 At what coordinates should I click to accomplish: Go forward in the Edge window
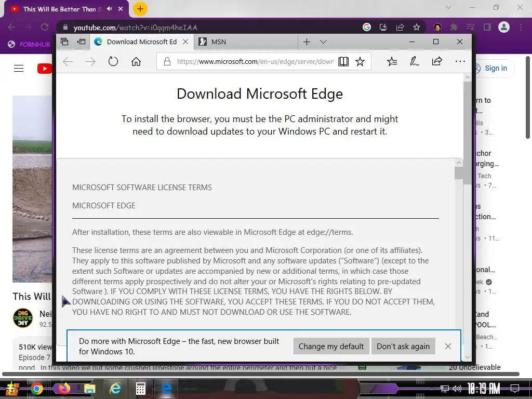[x=90, y=61]
